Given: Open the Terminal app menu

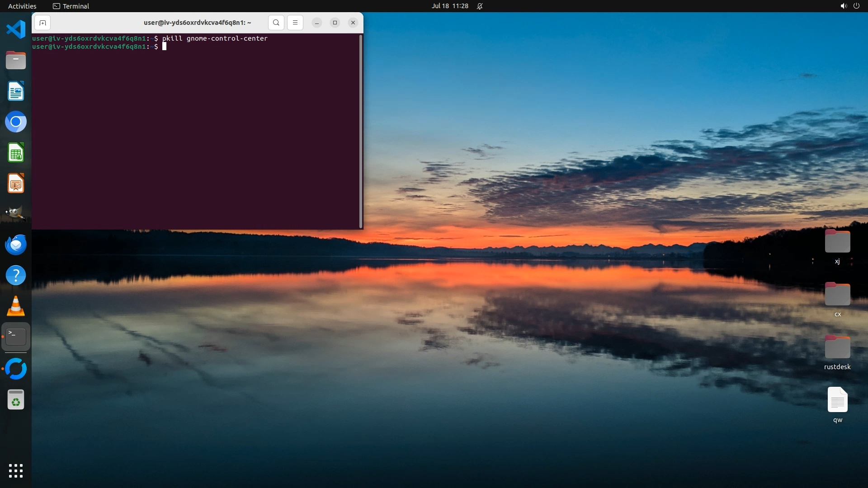Looking at the screenshot, I should (x=71, y=6).
